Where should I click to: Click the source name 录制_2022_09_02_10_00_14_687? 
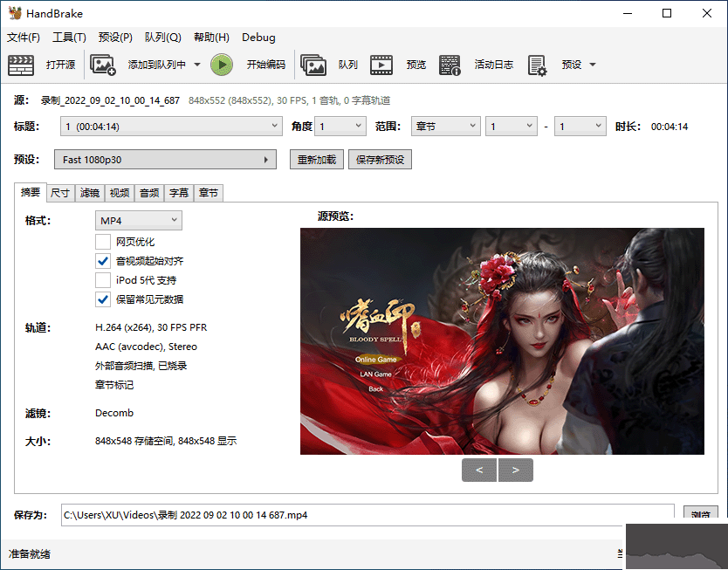110,100
